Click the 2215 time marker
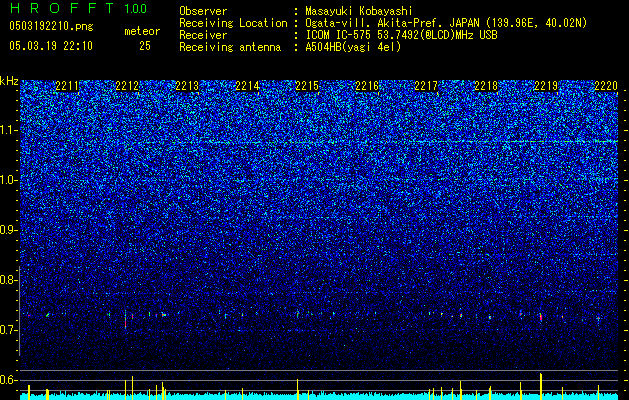Viewport: 629px width, 400px height. pos(307,86)
